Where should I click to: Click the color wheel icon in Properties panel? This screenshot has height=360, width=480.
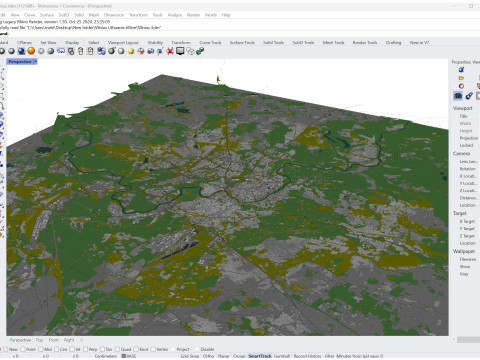461,86
